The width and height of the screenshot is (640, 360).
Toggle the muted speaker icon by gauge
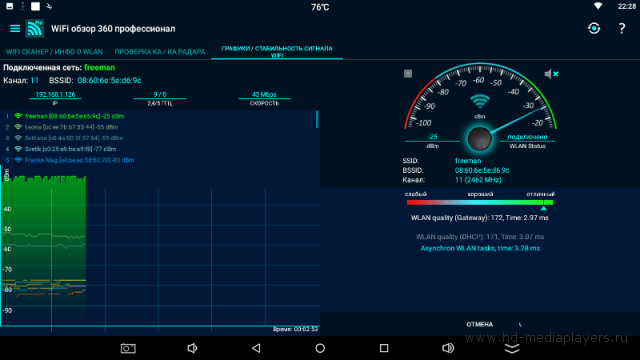click(551, 74)
